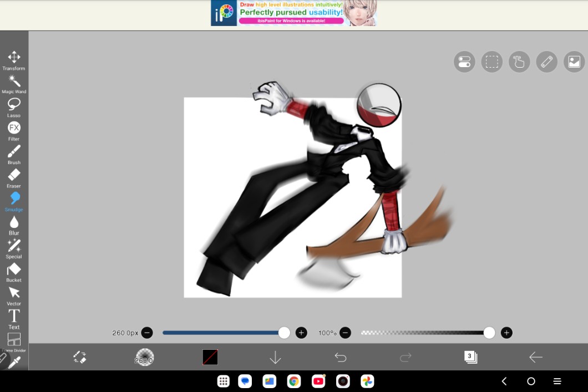Toggle brush and eraser switch button
The height and width of the screenshot is (392, 588).
(80, 358)
